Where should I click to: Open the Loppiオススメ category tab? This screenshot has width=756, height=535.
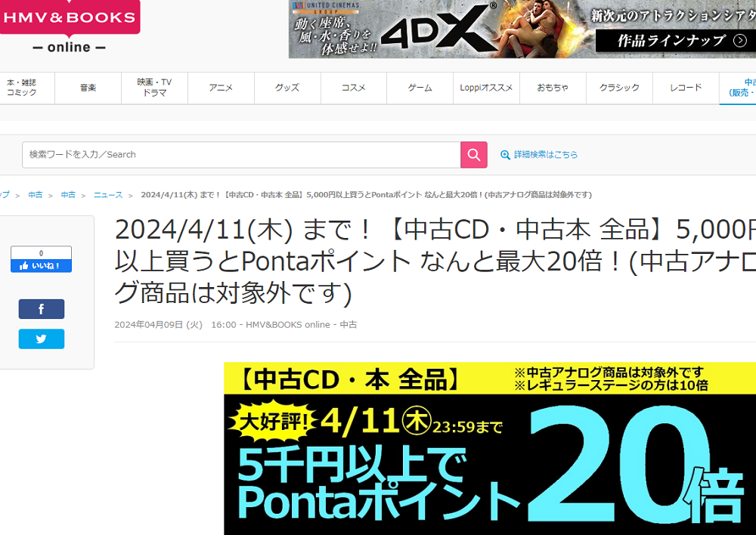click(x=486, y=88)
